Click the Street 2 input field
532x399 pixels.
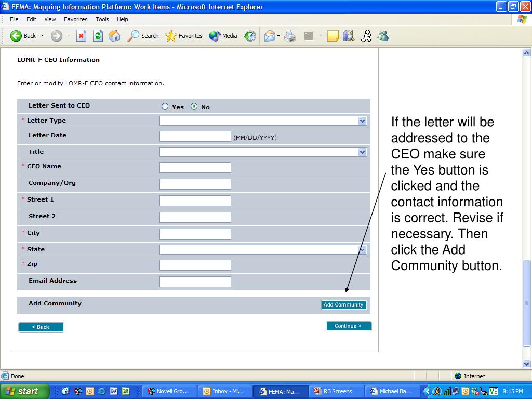[x=195, y=217]
